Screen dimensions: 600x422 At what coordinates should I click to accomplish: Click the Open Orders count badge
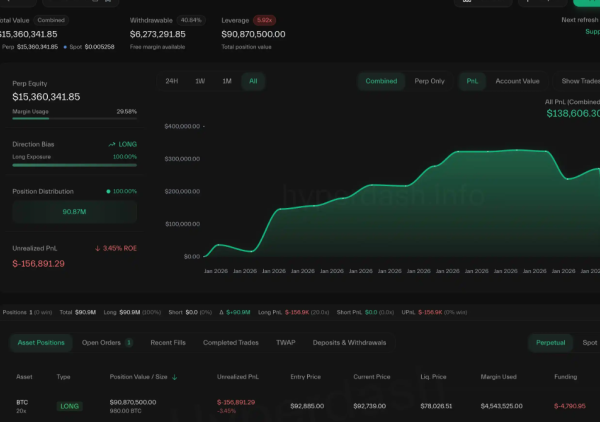click(x=129, y=343)
